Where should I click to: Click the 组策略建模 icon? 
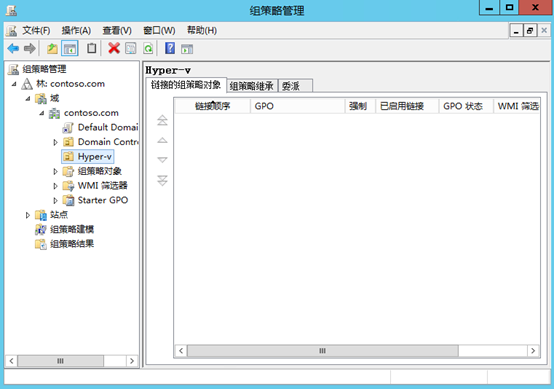pyautogui.click(x=41, y=229)
